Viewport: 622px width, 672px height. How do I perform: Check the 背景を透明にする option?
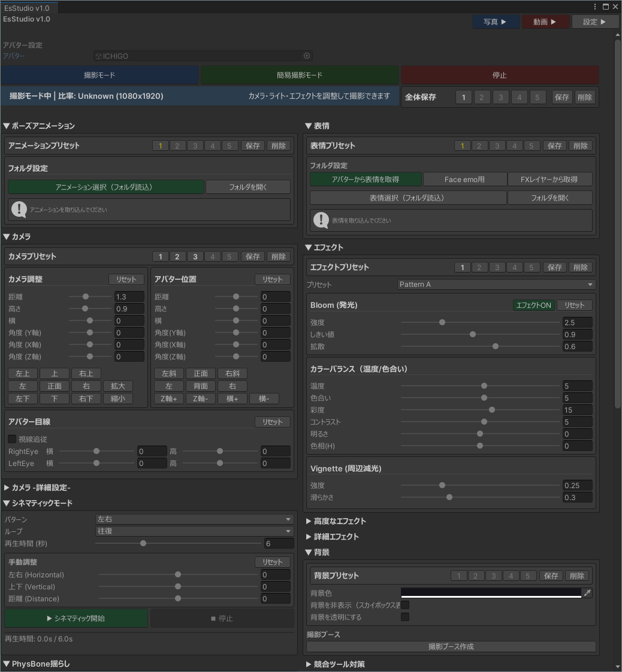[x=405, y=617]
